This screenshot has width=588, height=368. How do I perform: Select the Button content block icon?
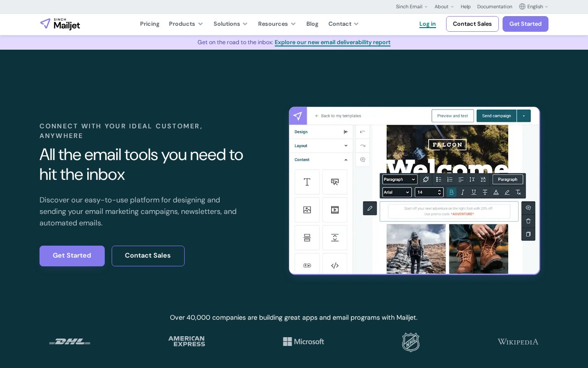[335, 182]
